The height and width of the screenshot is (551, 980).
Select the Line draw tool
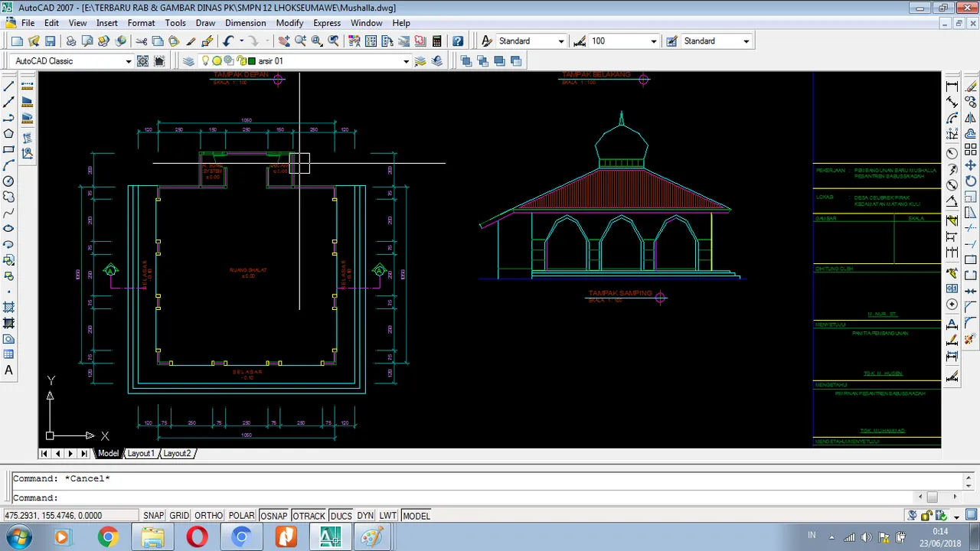click(x=9, y=86)
